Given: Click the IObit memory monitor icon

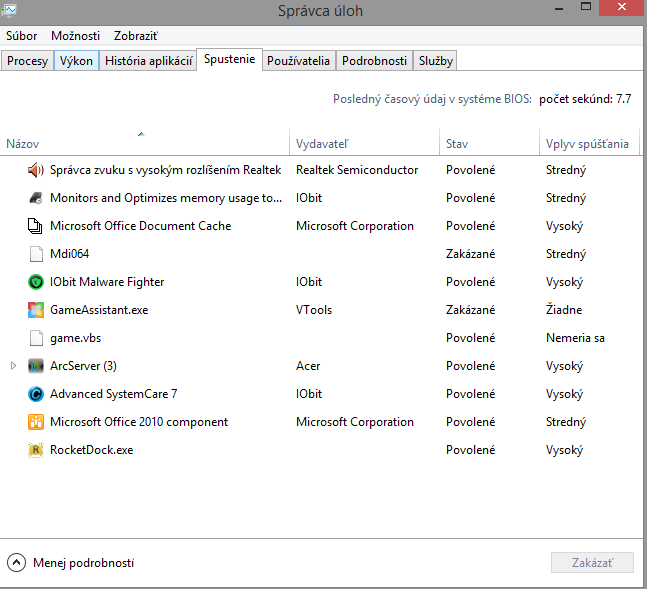Looking at the screenshot, I should (35, 198).
